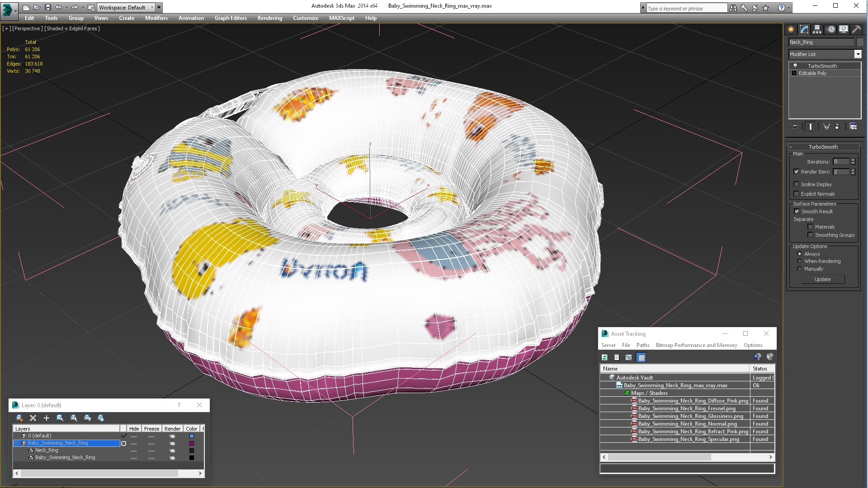Toggle the Render Iters checkbox
The image size is (868, 488).
tap(797, 172)
